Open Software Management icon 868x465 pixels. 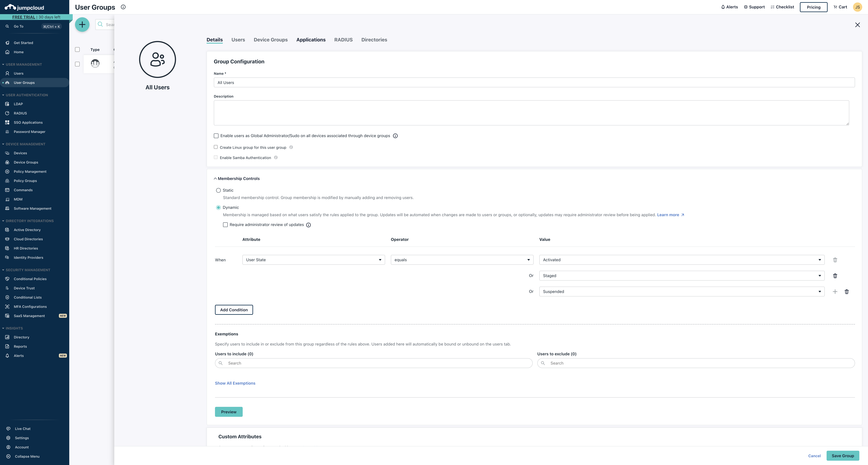(x=7, y=209)
